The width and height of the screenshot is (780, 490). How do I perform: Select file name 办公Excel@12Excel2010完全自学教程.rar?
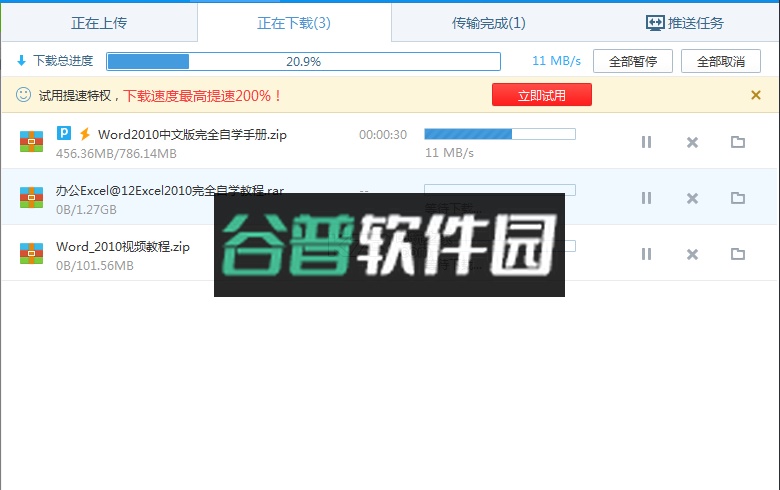click(x=170, y=191)
